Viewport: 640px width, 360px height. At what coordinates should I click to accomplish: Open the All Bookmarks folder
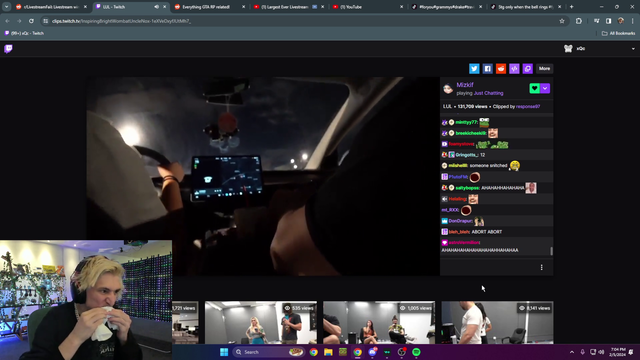pyautogui.click(x=618, y=33)
